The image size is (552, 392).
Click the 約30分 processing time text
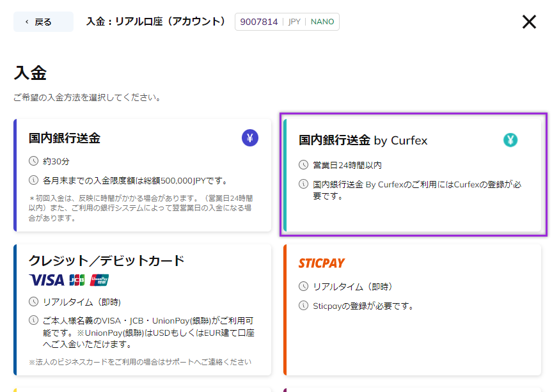pyautogui.click(x=56, y=162)
